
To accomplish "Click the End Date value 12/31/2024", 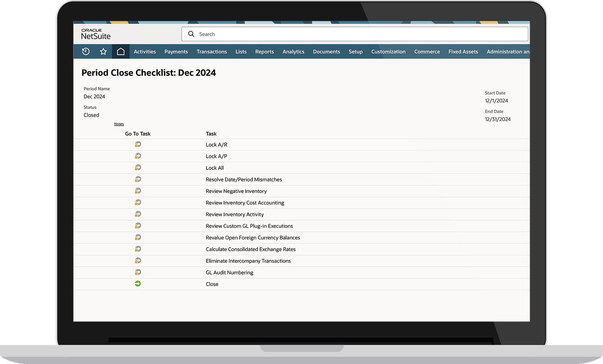I will click(498, 119).
